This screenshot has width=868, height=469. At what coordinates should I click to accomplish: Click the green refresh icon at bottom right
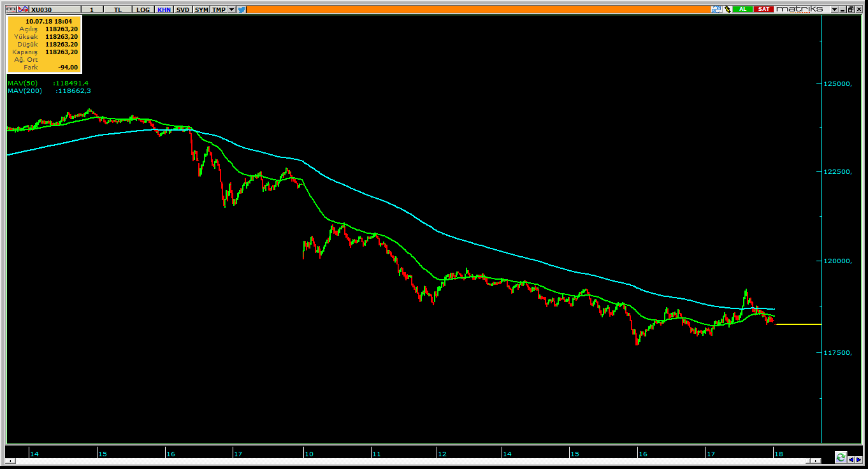pos(841,458)
